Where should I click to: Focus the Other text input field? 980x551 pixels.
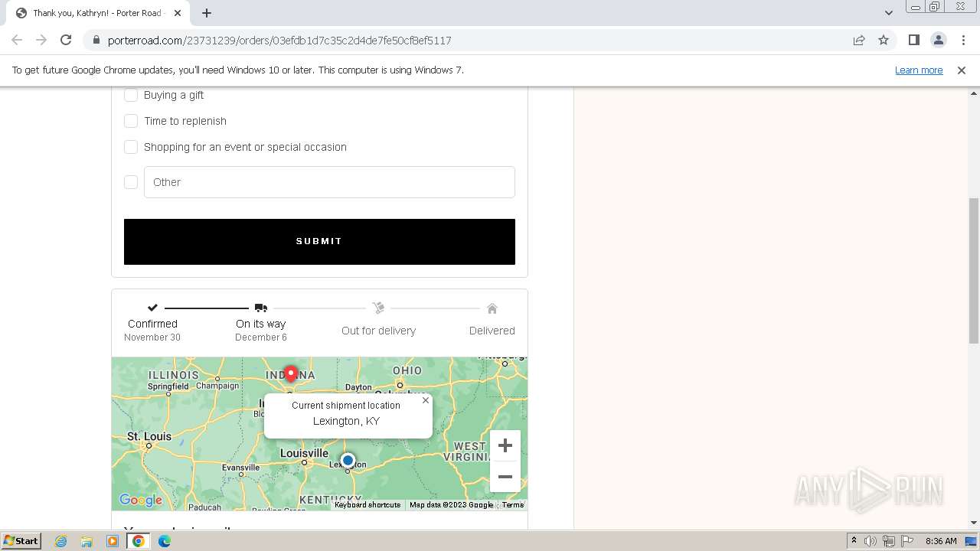[x=329, y=182]
